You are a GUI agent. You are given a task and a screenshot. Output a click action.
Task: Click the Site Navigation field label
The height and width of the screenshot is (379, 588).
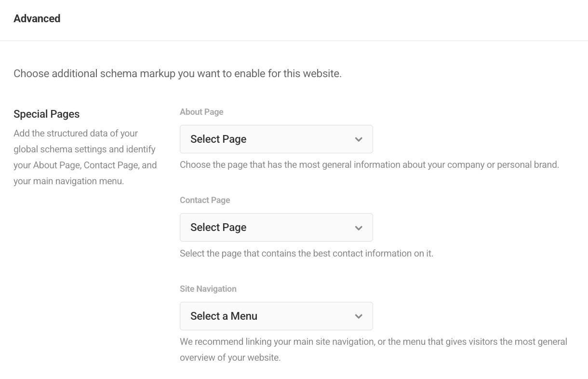tap(208, 288)
